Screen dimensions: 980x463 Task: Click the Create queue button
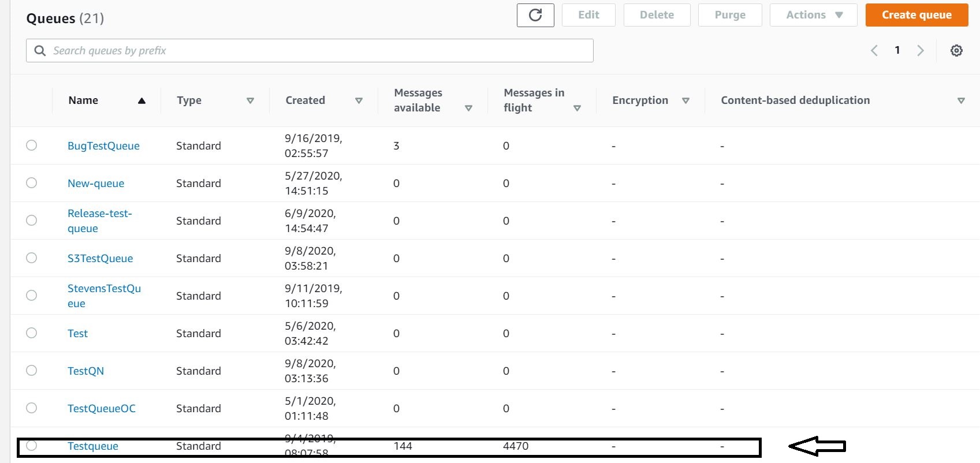[916, 15]
